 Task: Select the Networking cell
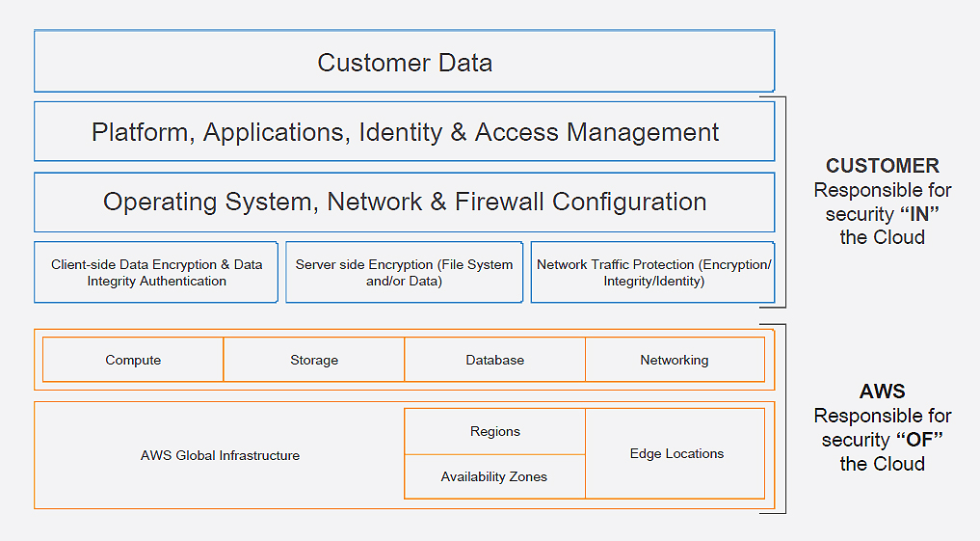[675, 360]
